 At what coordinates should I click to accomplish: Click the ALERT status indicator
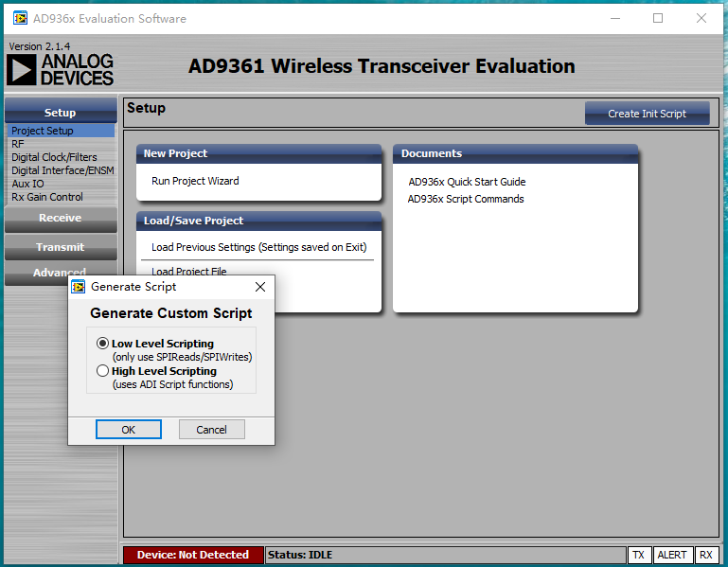[672, 555]
